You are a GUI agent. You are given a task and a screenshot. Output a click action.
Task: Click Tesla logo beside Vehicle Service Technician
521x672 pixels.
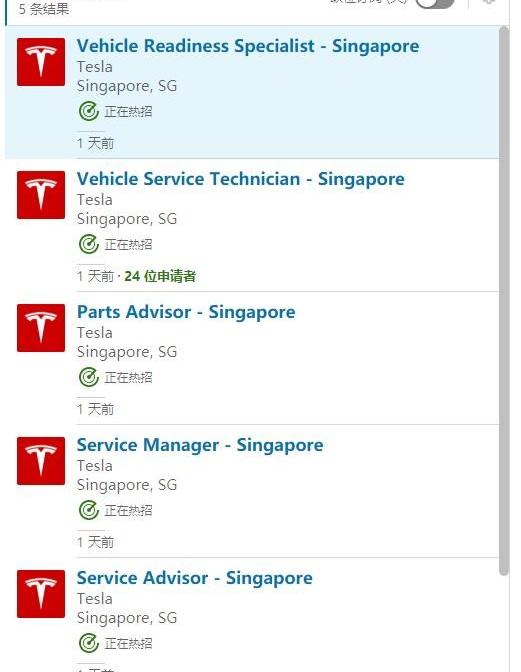point(41,195)
